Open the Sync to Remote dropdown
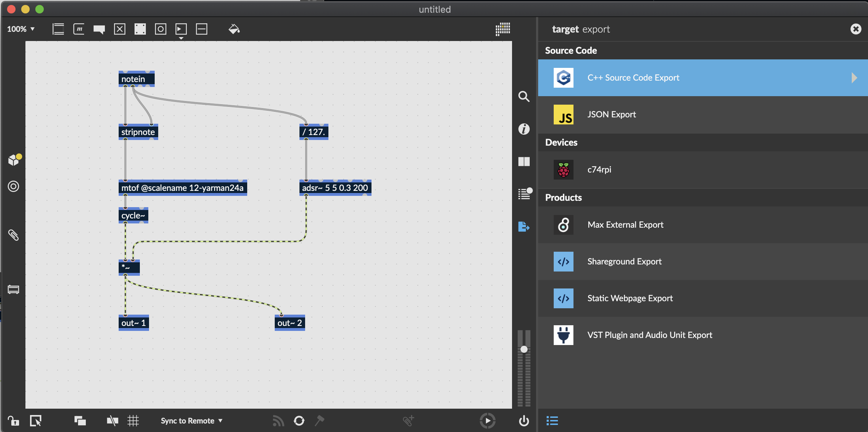Image resolution: width=868 pixels, height=432 pixels. click(191, 421)
